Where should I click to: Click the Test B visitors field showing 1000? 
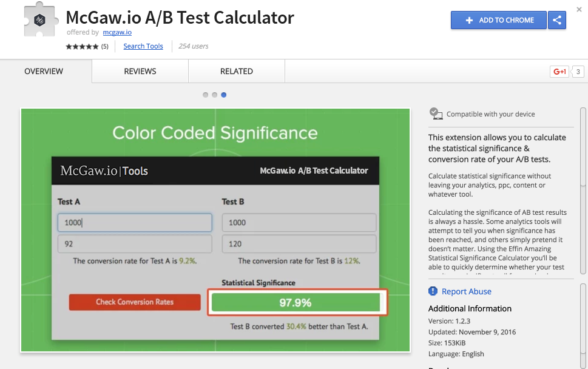coord(299,222)
